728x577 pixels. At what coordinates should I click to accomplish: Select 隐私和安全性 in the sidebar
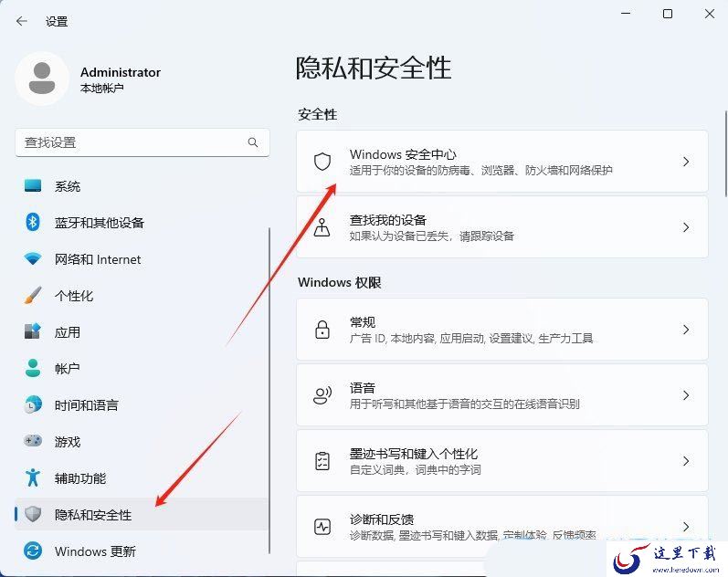142,514
